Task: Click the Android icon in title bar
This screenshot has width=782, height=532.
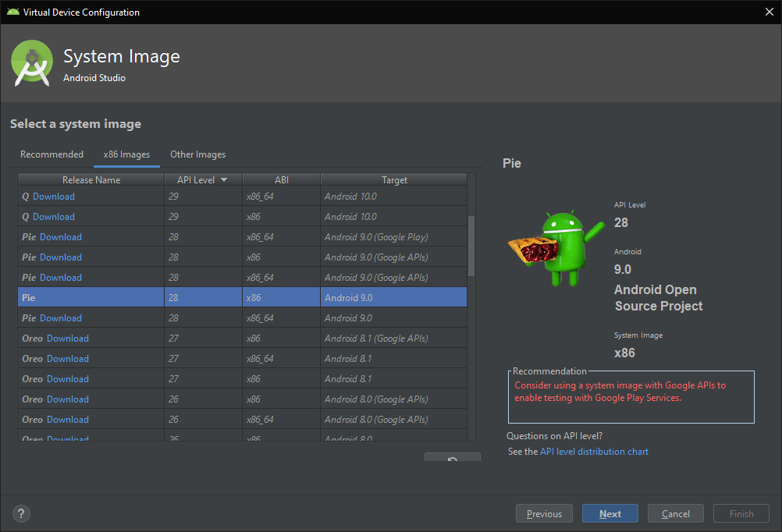Action: (x=13, y=12)
